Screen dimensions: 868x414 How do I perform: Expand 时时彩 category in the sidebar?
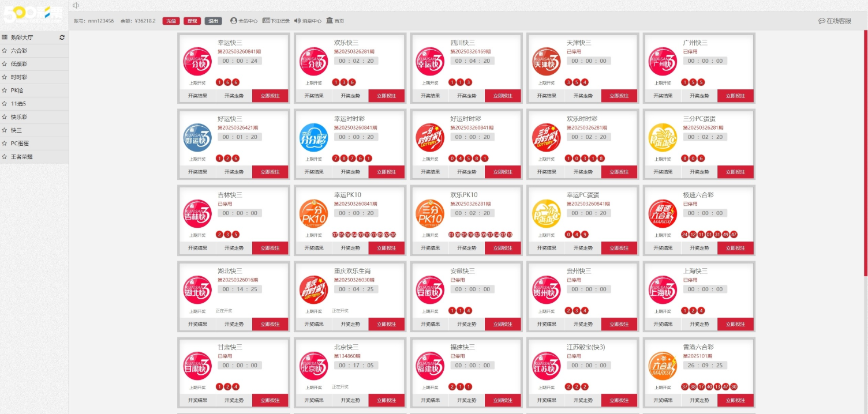19,77
